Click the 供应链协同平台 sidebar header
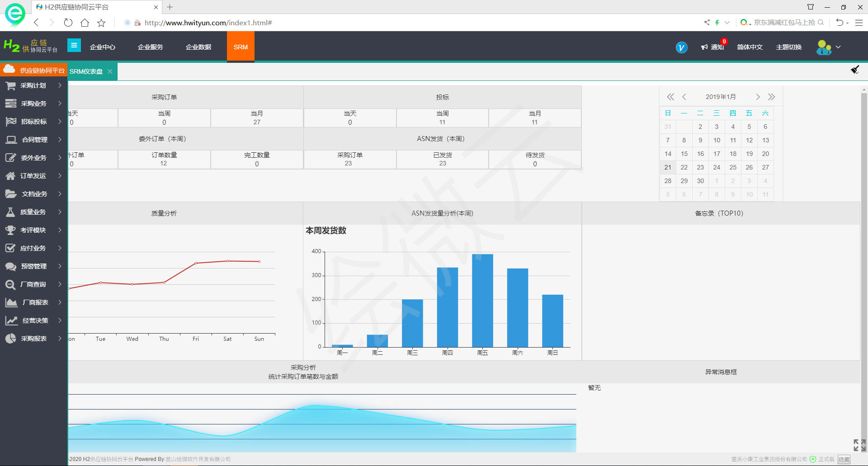This screenshot has width=868, height=466. coord(33,70)
